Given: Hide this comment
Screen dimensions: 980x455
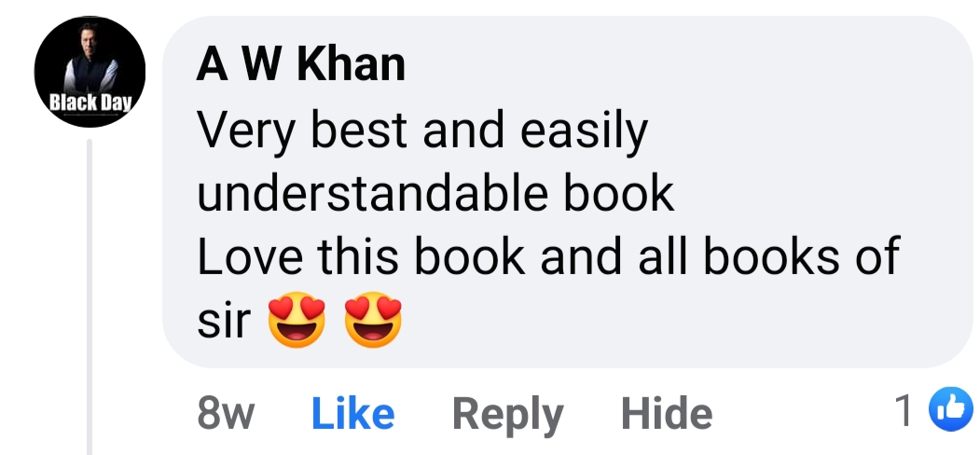Looking at the screenshot, I should [667, 413].
